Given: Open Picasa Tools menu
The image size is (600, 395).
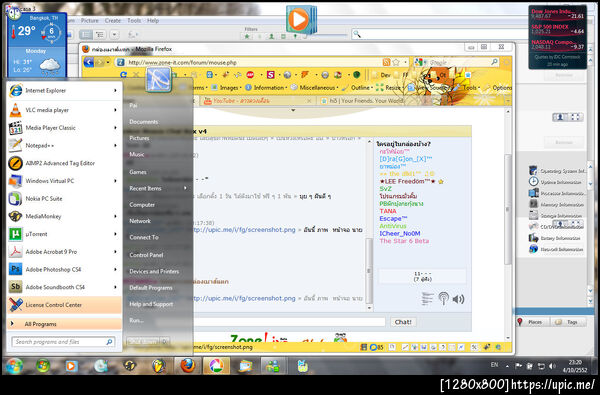Looking at the screenshot, I should click(x=134, y=21).
